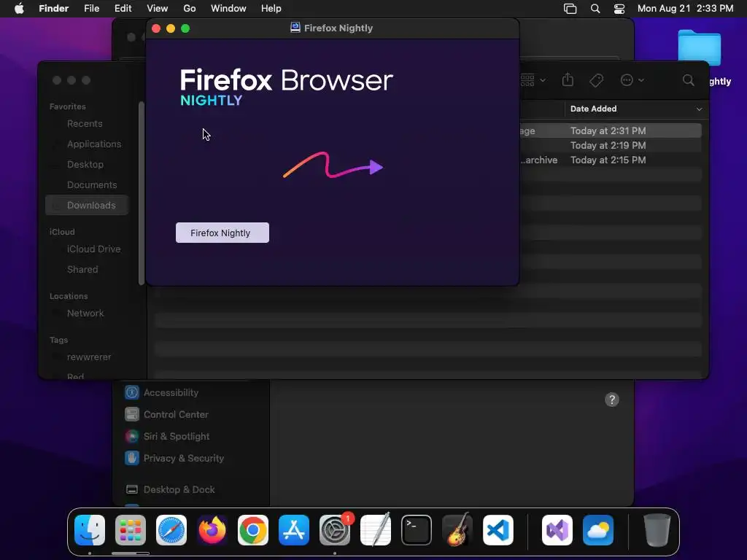747x560 pixels.
Task: Click the Finder sidebar scrollbar
Action: point(141,193)
